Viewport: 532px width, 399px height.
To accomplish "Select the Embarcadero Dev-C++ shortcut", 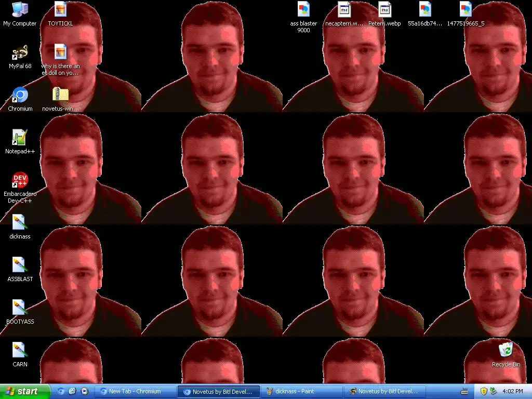I will pyautogui.click(x=20, y=188).
